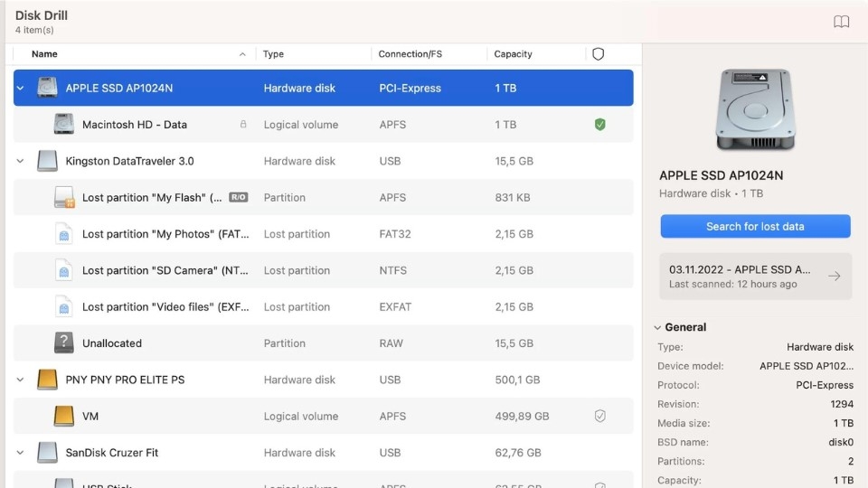Click the large hard disk image in details
The width and height of the screenshot is (868, 488).
(x=754, y=110)
